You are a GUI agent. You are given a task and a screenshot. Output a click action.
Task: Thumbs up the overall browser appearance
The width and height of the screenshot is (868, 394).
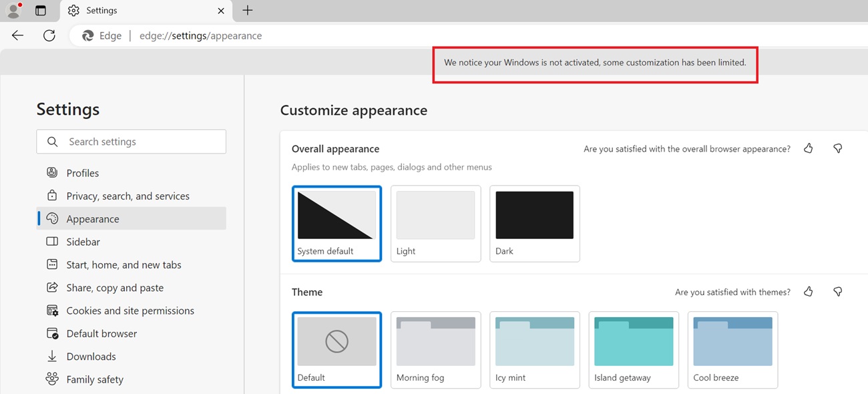[809, 148]
